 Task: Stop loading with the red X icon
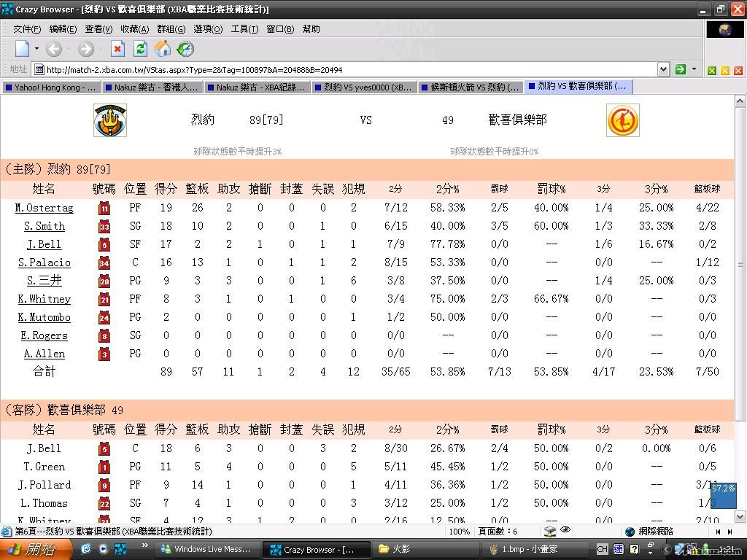[x=117, y=49]
